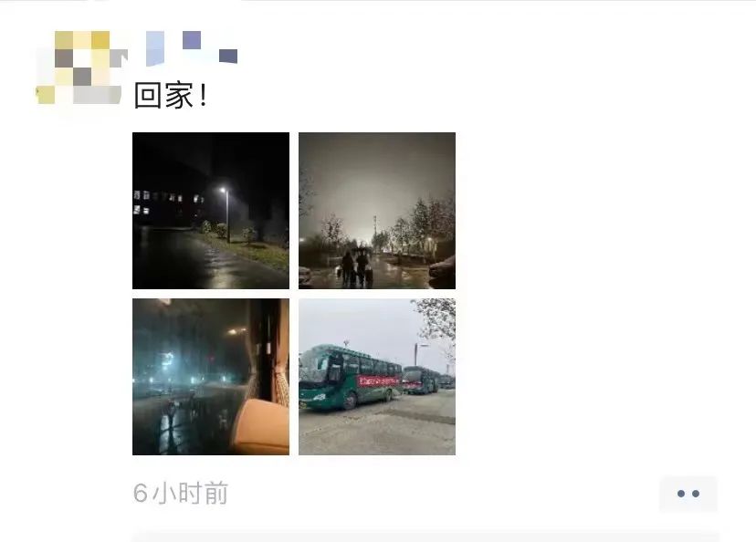The image size is (756, 542).
Task: Select the post text 回家!
Action: coord(171,96)
